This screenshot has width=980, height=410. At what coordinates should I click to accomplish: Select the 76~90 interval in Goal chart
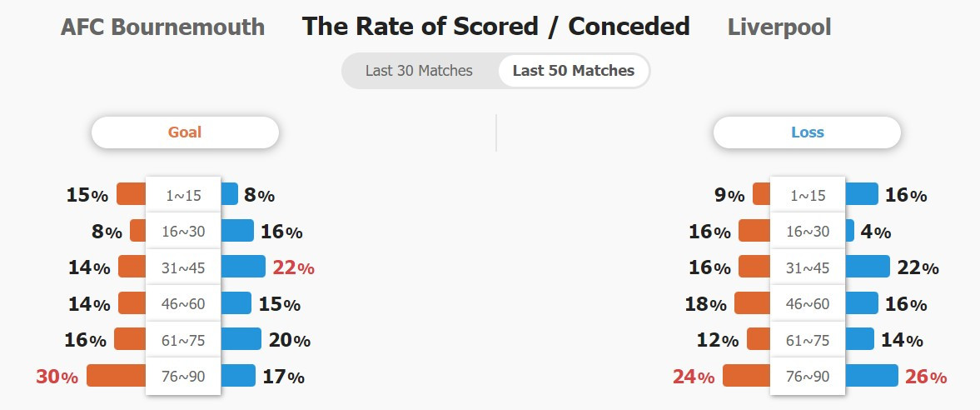[x=183, y=376]
